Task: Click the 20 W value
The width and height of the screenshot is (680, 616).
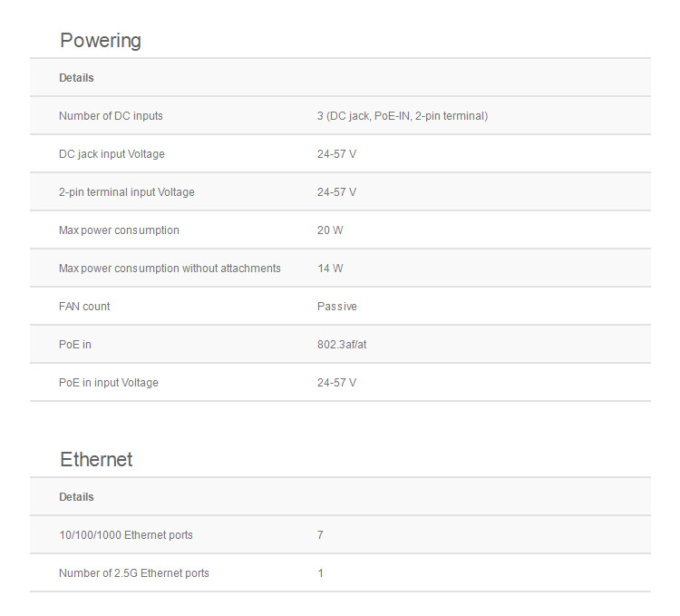Action: point(330,230)
